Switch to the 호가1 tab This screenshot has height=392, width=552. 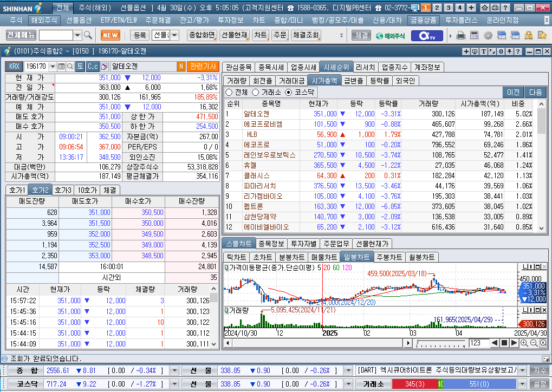pyautogui.click(x=17, y=190)
